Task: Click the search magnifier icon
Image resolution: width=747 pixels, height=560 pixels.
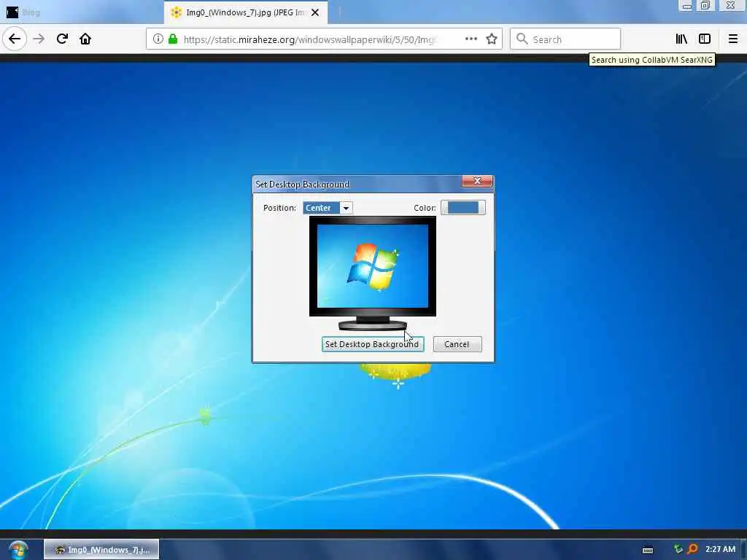Action: (522, 39)
